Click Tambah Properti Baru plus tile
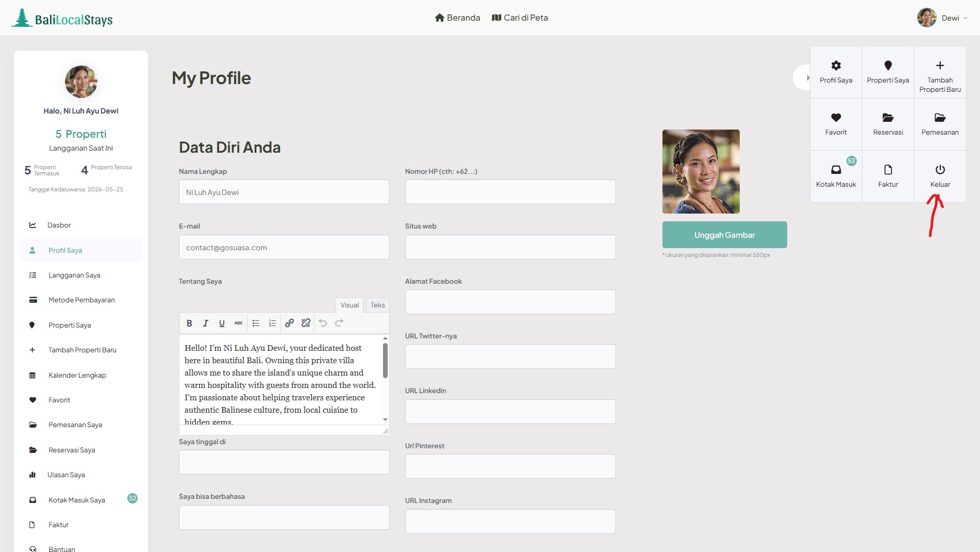This screenshot has width=980, height=552. pos(940,72)
